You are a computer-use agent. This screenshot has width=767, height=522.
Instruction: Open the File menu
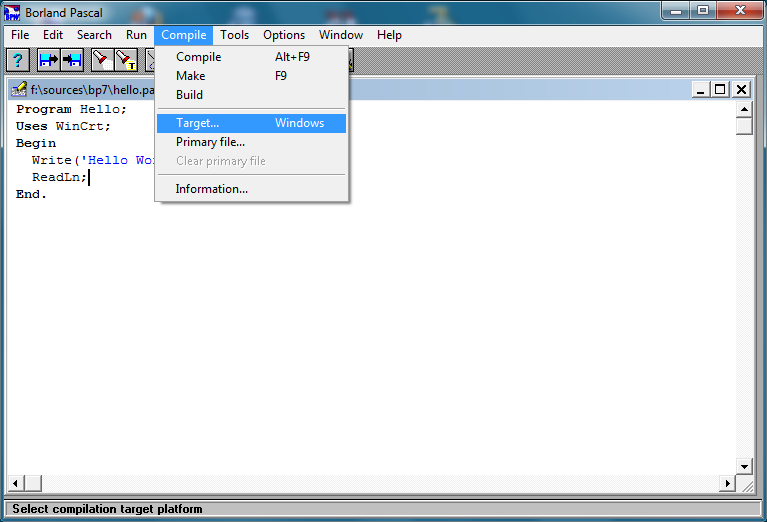tap(20, 35)
